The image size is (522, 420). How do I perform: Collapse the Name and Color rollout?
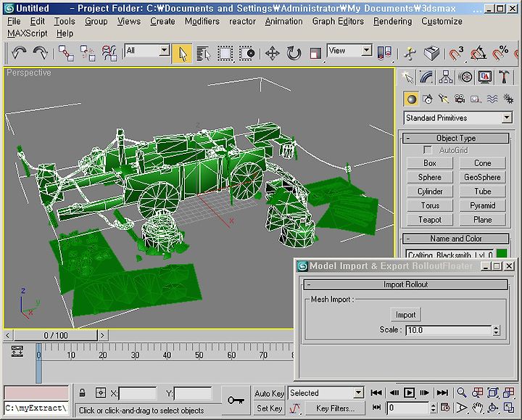455,239
